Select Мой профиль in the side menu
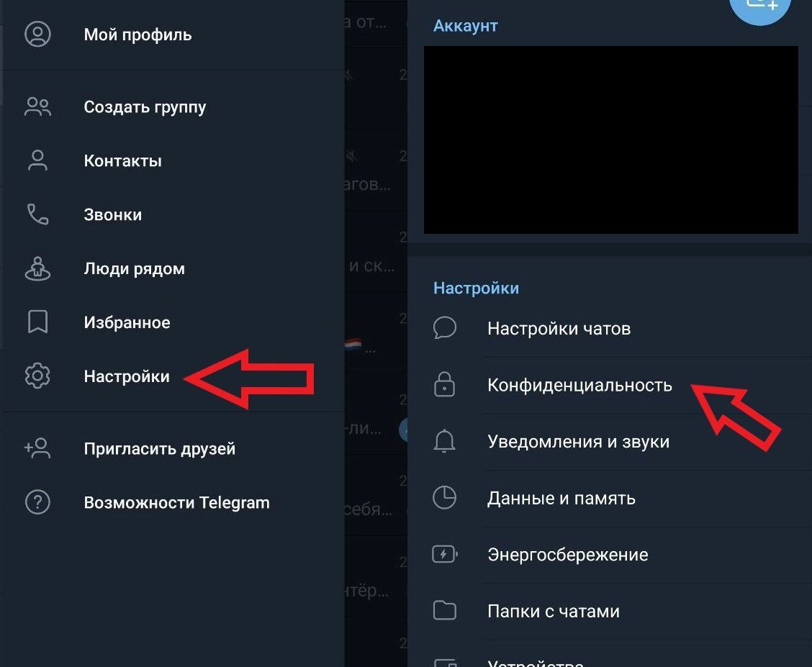Viewport: 812px width, 667px height. pyautogui.click(x=173, y=35)
